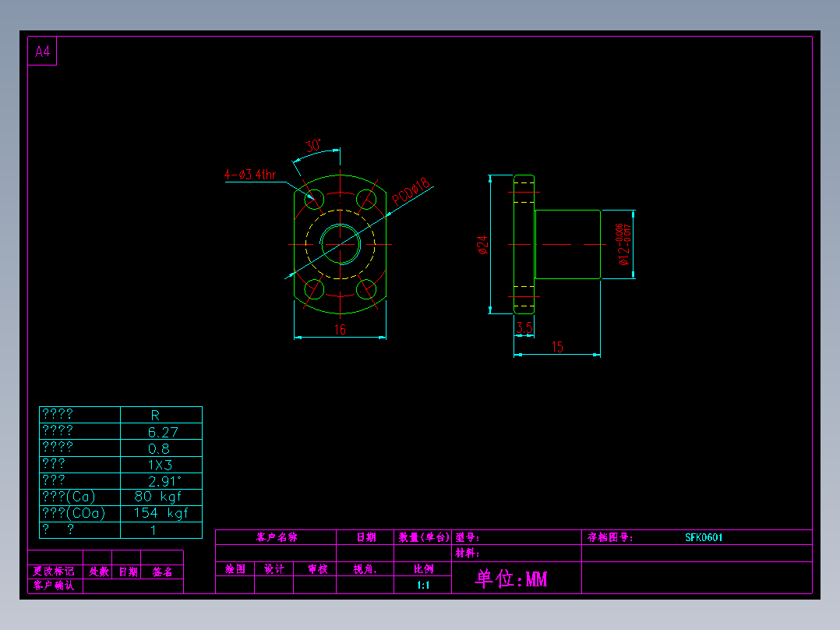This screenshot has height=630, width=840.
Task: Select the ???(Ca) row label
Action: tap(69, 497)
